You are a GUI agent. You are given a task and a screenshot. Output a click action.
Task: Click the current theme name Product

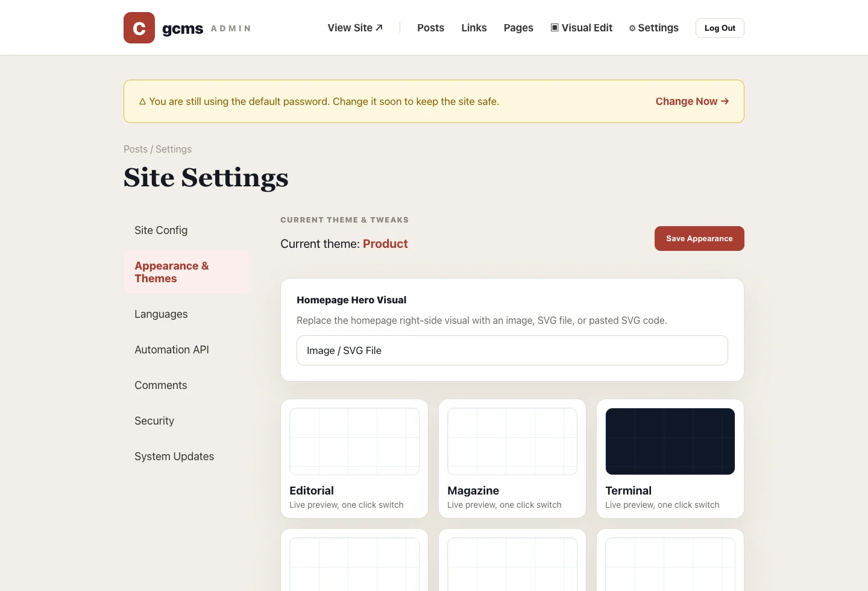coord(385,244)
